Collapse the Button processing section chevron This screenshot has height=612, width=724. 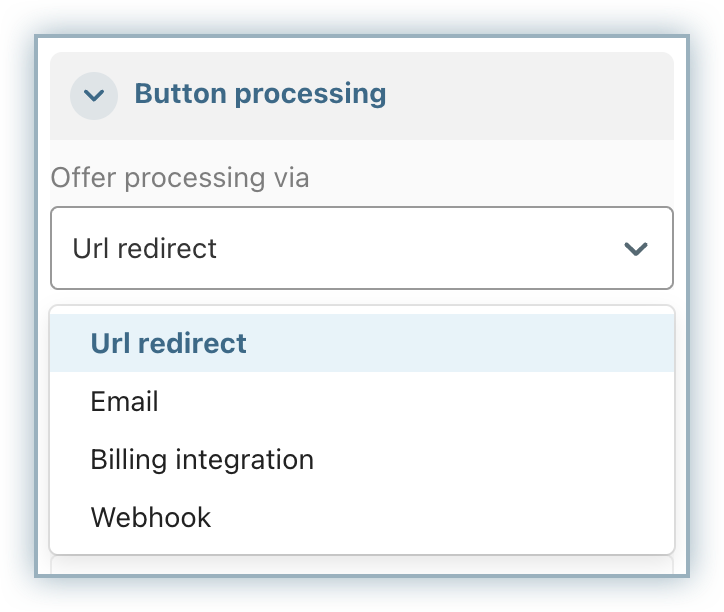tap(94, 96)
